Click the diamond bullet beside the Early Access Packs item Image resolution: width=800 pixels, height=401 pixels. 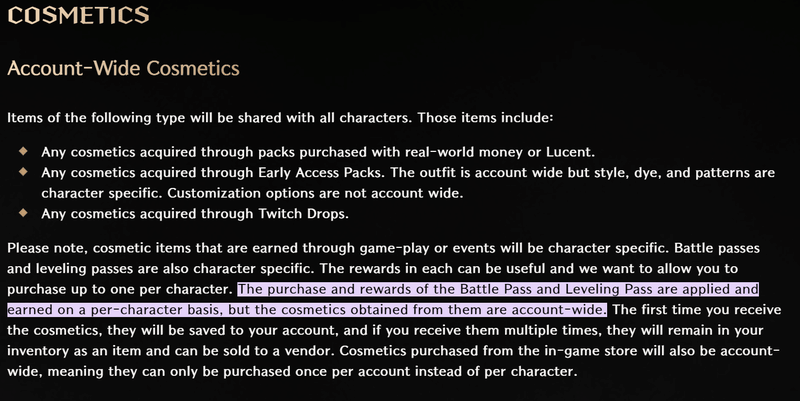coord(23,171)
